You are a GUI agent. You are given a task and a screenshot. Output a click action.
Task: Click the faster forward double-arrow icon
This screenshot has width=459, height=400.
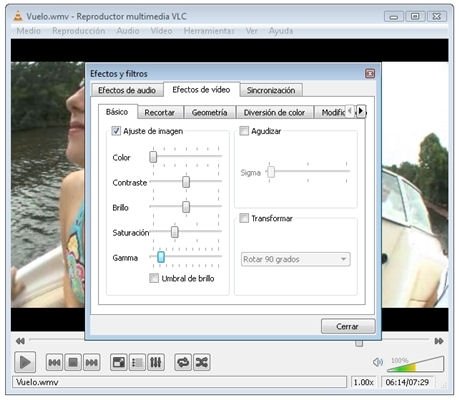click(439, 341)
